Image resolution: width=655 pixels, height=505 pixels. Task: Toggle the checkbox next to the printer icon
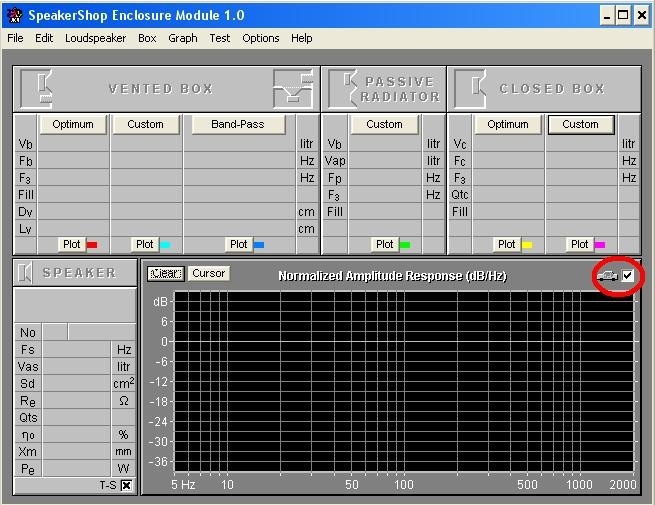coord(628,275)
